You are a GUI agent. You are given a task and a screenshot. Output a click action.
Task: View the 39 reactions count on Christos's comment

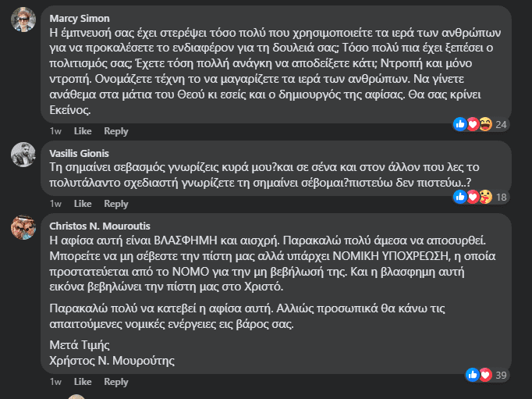coord(501,376)
